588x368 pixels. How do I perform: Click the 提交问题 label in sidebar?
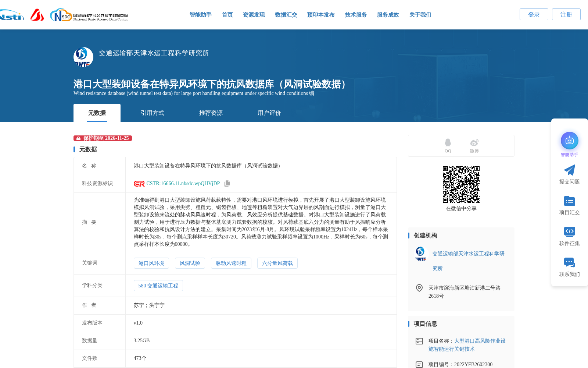(x=569, y=182)
